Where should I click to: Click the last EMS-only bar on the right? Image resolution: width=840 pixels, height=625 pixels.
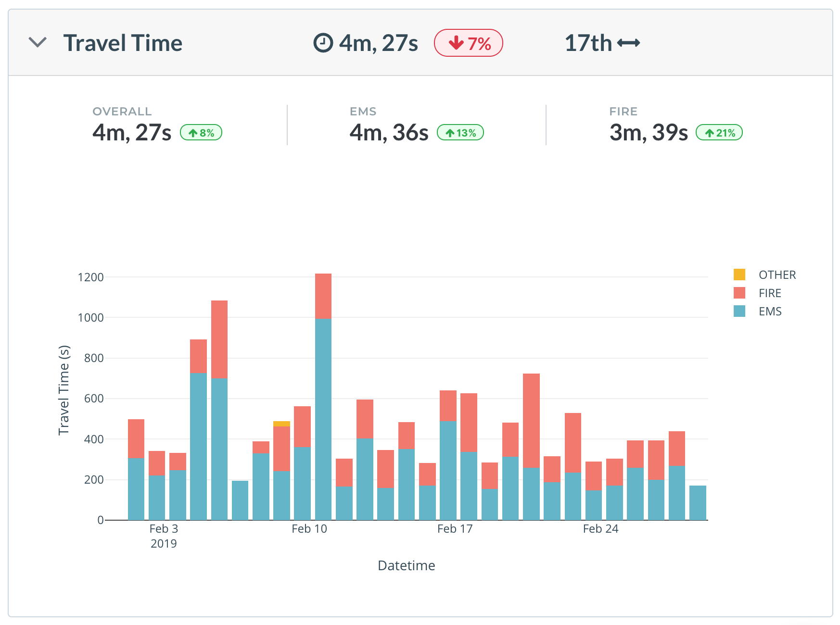click(x=697, y=502)
